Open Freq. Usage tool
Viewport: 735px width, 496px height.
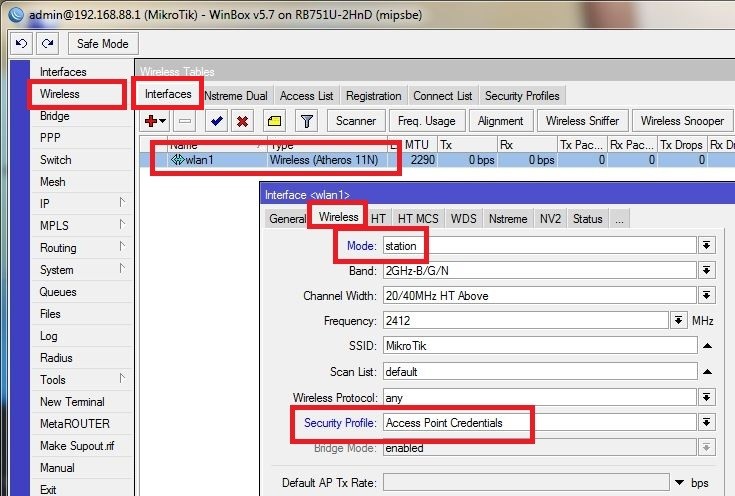click(x=427, y=121)
